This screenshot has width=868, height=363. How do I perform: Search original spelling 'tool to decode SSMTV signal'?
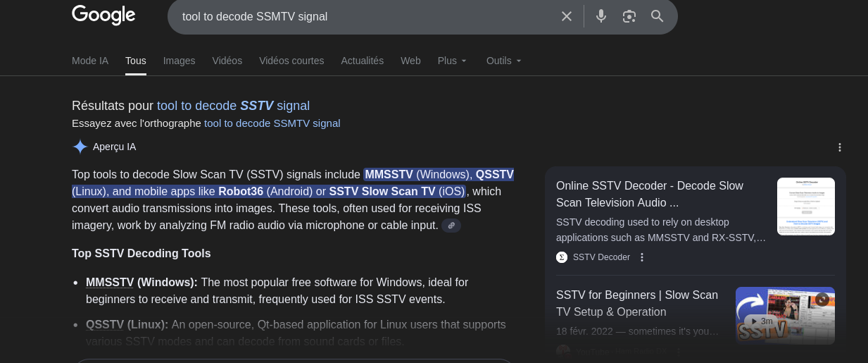pos(272,123)
